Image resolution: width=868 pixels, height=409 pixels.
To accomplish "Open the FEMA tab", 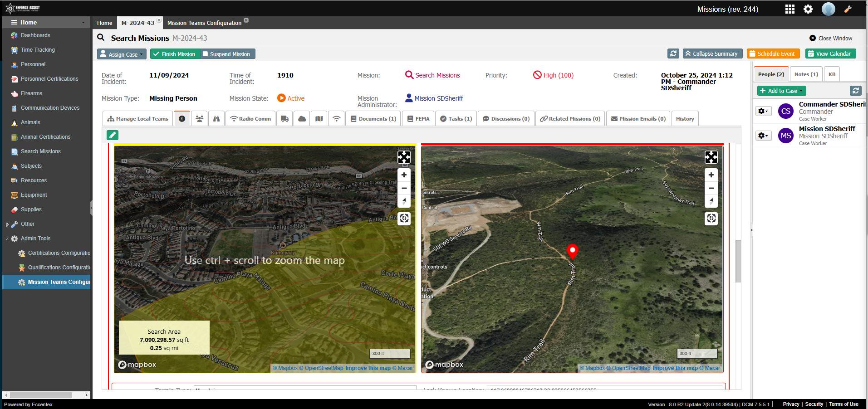I will click(418, 119).
